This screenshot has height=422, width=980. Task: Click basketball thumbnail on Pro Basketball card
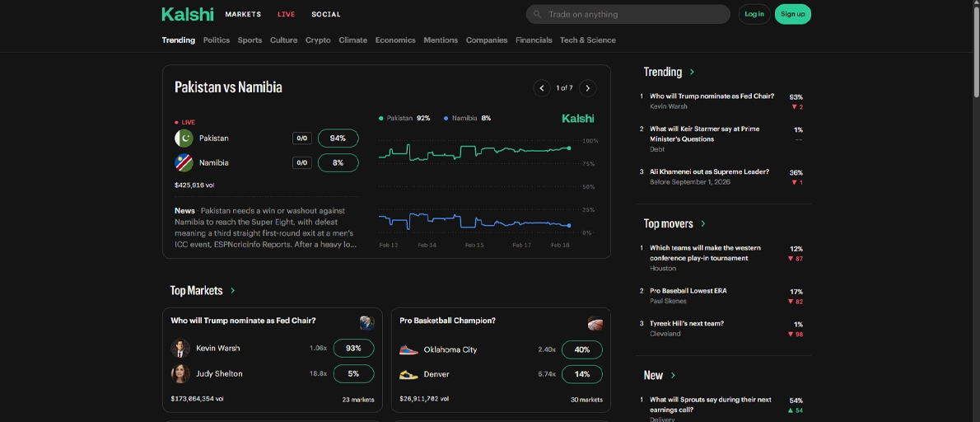point(595,323)
